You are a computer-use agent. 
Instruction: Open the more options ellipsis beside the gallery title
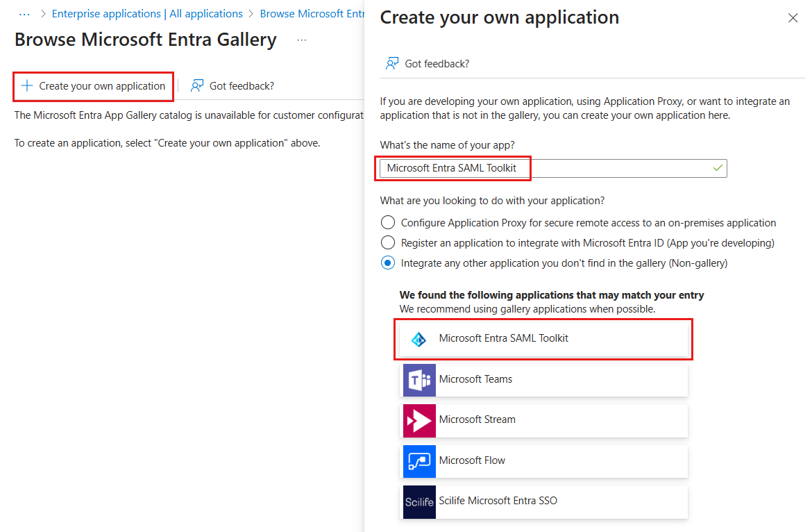(x=301, y=40)
